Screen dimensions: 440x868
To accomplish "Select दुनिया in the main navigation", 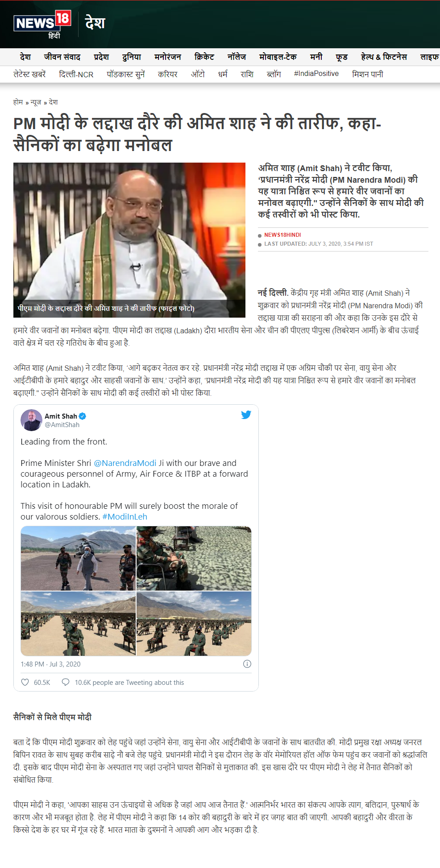I will click(x=132, y=57).
